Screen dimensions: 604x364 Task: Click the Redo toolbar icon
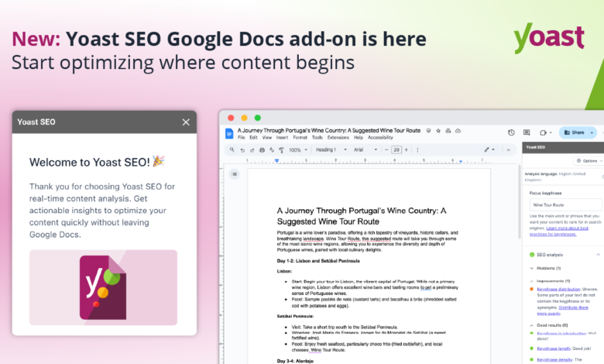[252, 149]
